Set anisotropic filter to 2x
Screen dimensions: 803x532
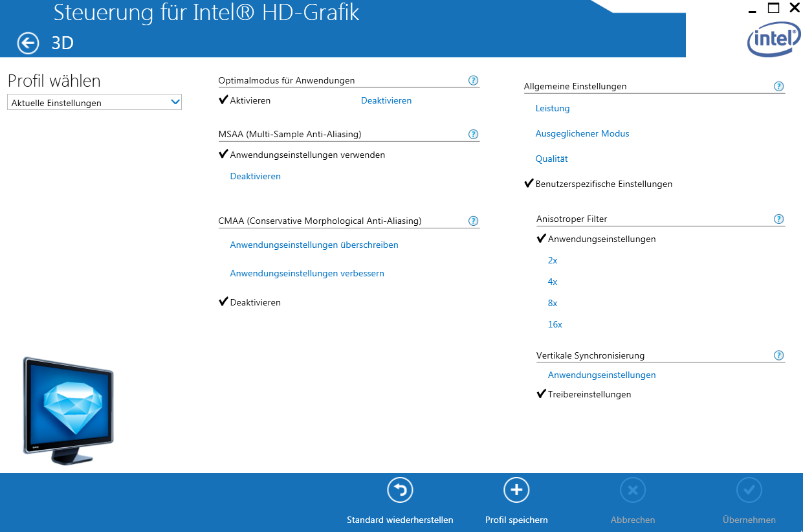[x=553, y=260]
